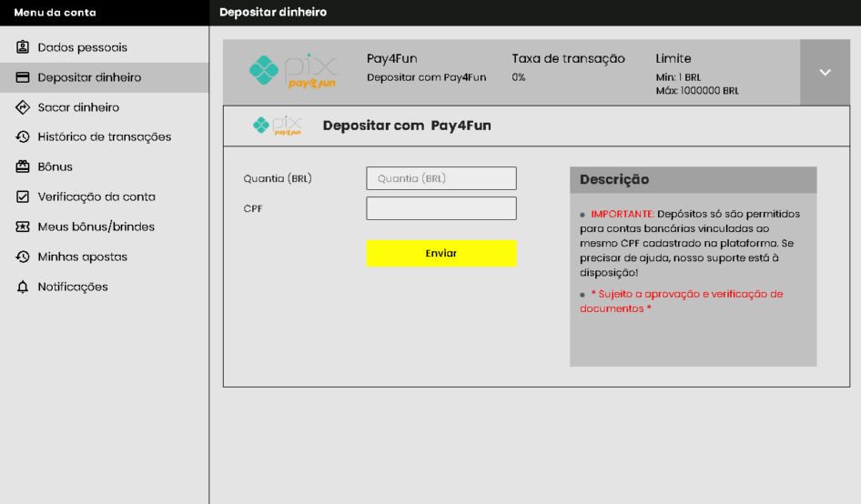
Task: Focus the CPF input field
Action: pos(441,208)
